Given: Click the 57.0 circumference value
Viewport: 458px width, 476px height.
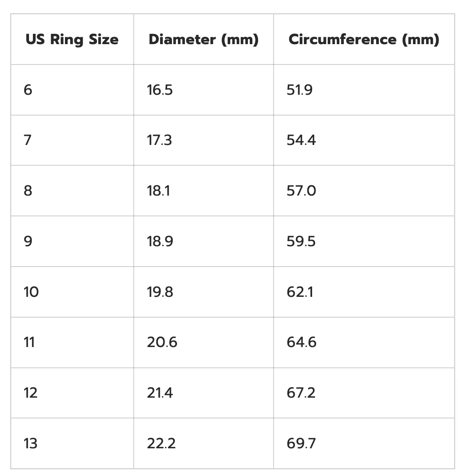Looking at the screenshot, I should click(x=301, y=191).
